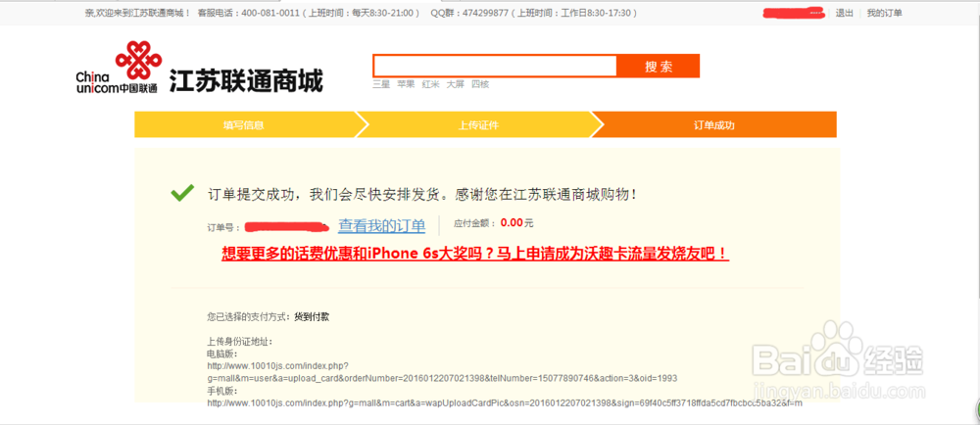Image resolution: width=980 pixels, height=425 pixels.
Task: Select the 苹果 hot keyword
Action: 406,84
